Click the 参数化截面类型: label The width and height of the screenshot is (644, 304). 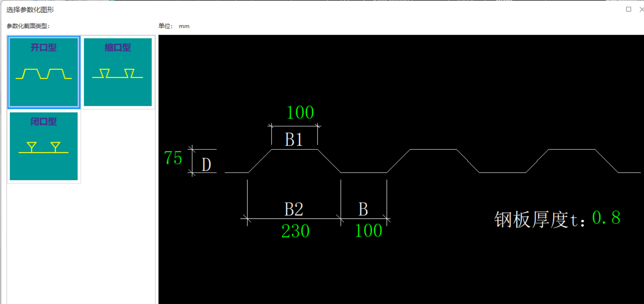(x=28, y=26)
